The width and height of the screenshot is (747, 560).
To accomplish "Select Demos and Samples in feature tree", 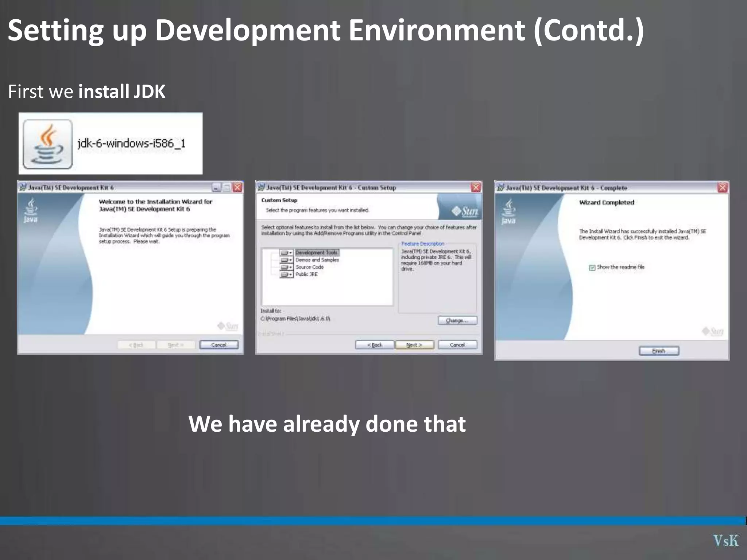I will 317,260.
